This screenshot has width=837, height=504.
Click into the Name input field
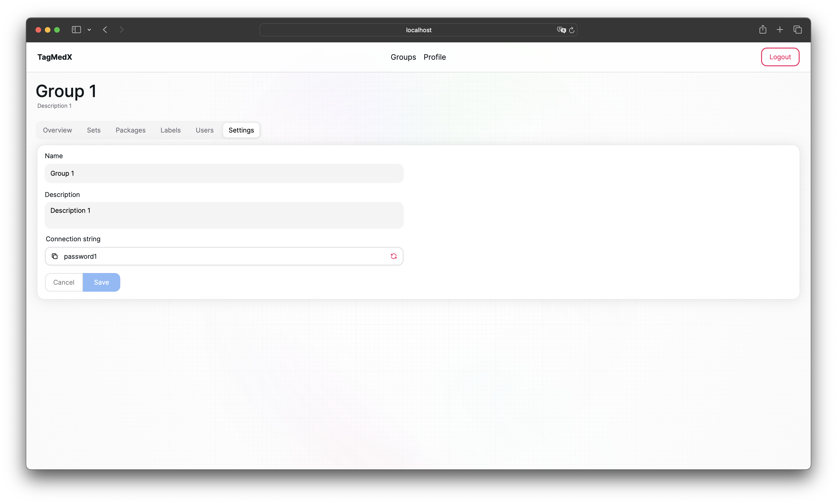(224, 173)
